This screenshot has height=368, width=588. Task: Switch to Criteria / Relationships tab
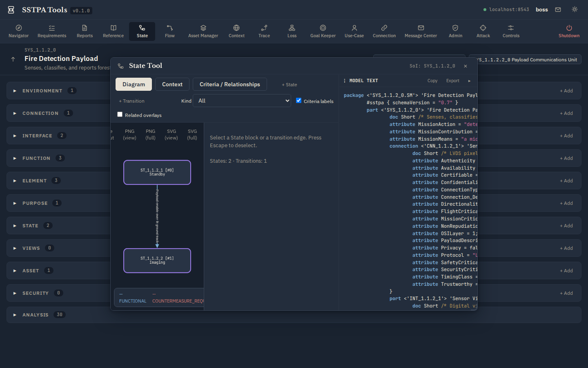(230, 84)
